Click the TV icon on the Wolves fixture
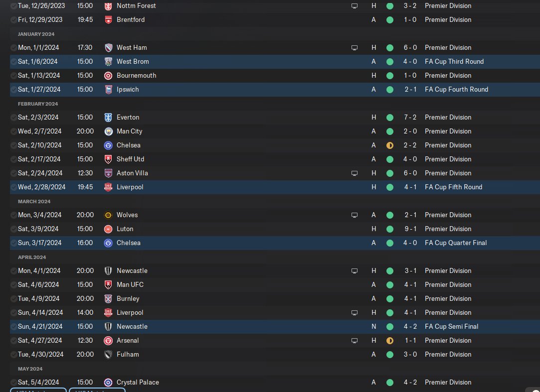 point(355,215)
